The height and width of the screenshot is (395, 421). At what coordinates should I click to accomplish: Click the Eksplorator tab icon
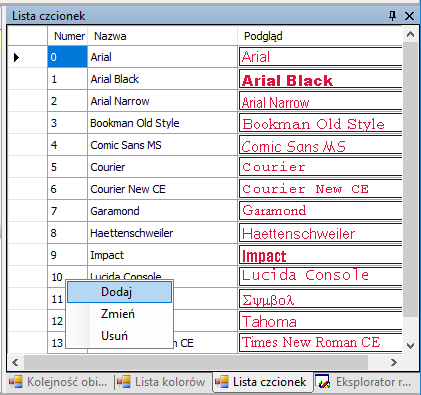(323, 382)
